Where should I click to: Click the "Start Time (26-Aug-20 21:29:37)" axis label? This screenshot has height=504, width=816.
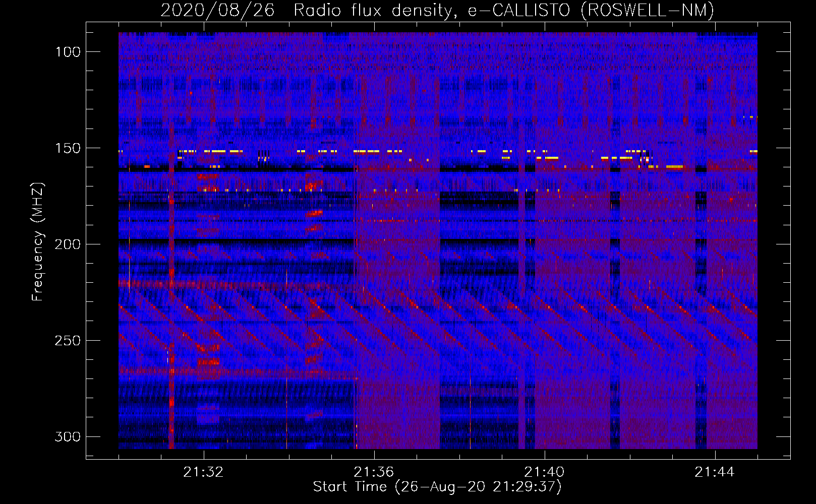[437, 487]
